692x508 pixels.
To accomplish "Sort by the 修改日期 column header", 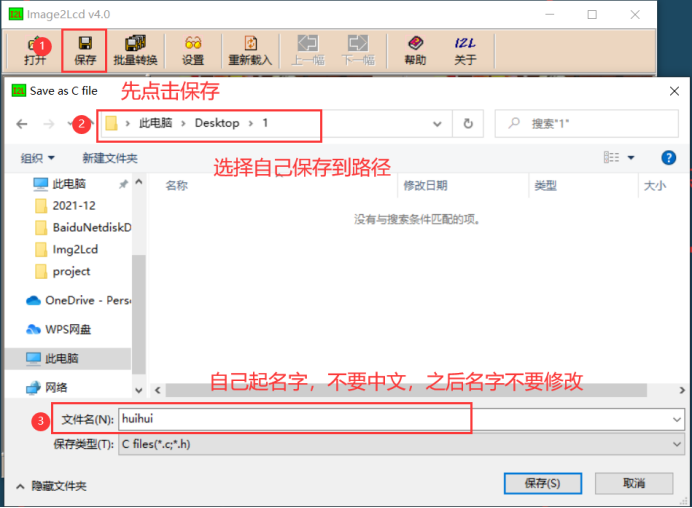I will pos(425,185).
